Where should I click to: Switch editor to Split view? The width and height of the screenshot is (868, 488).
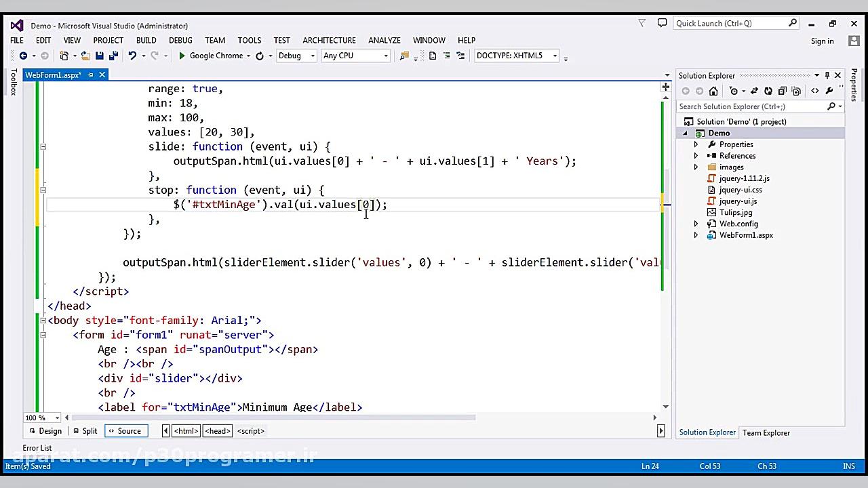(85, 431)
